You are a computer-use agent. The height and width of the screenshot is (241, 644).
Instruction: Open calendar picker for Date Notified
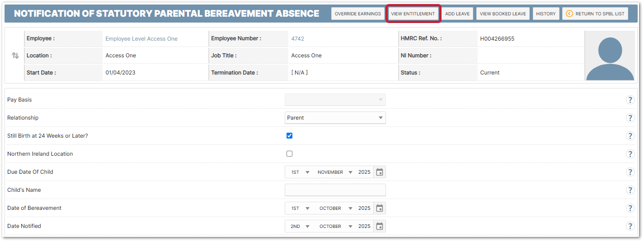380,226
